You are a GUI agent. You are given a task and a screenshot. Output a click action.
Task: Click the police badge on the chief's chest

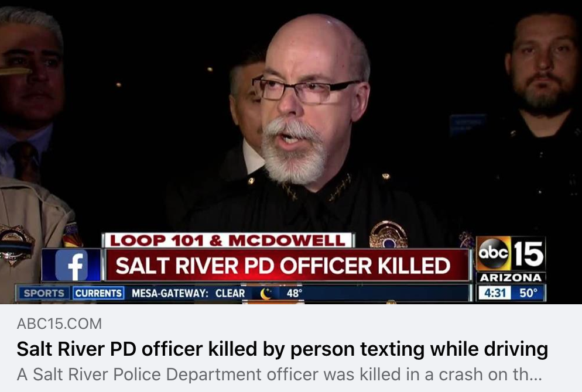tap(388, 234)
